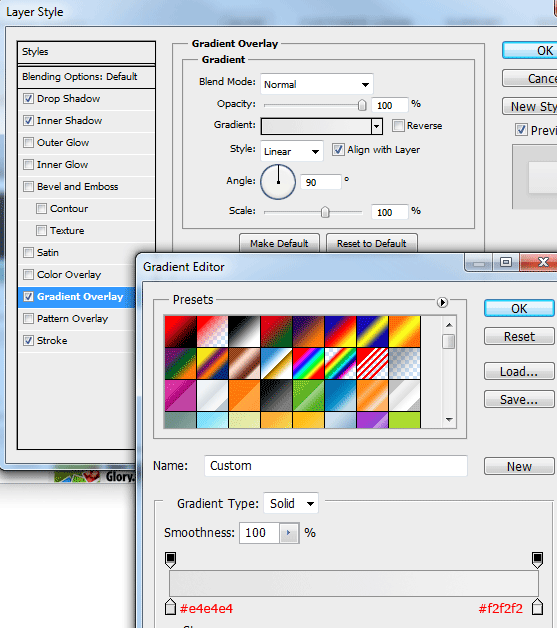The height and width of the screenshot is (628, 557).
Task: Open the gradient Style Linear dropdown
Action: pyautogui.click(x=292, y=151)
